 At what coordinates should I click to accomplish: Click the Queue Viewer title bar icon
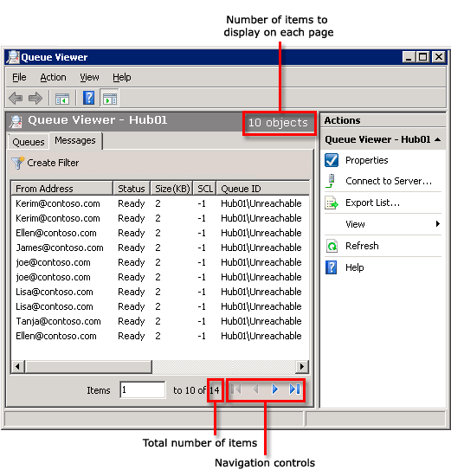coord(13,57)
